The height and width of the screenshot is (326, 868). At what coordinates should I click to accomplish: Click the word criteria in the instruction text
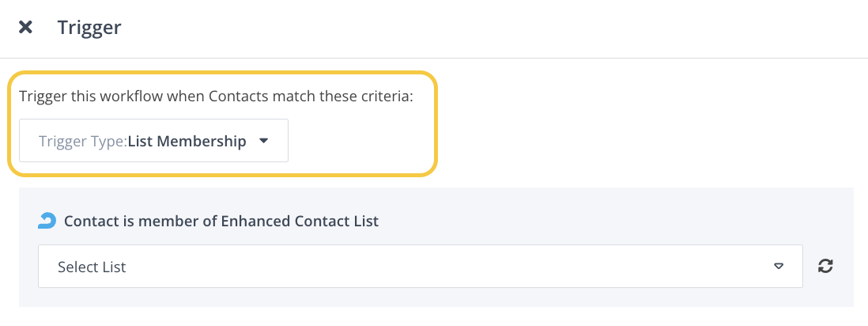click(x=386, y=97)
